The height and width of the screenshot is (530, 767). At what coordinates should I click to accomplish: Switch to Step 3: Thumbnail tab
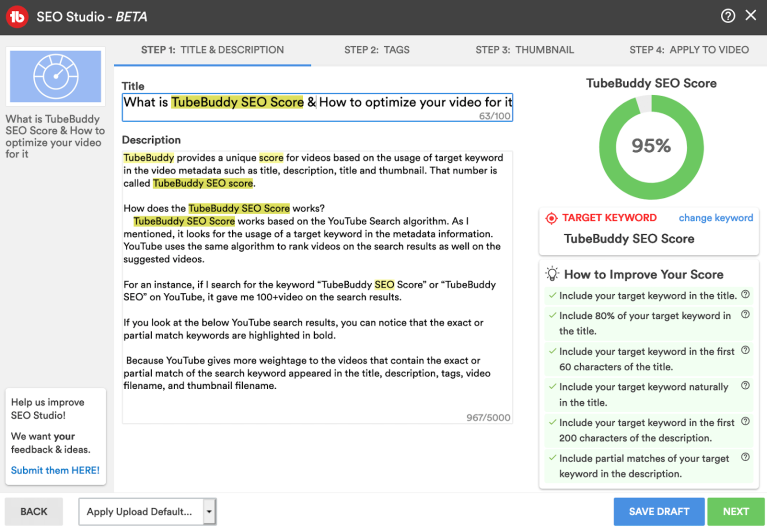(524, 50)
